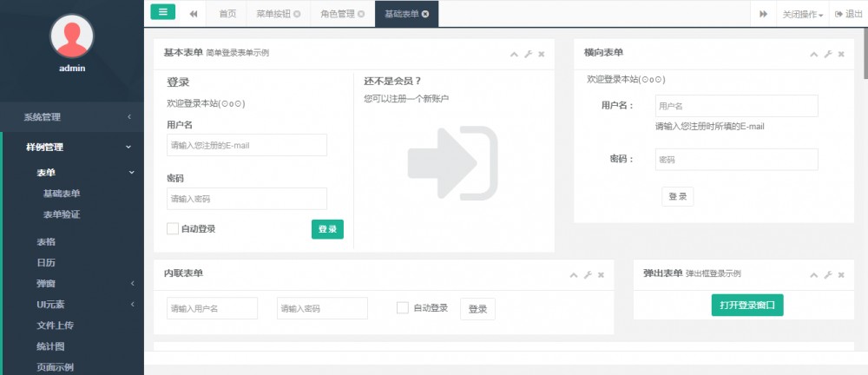This screenshot has height=375, width=868.
Task: Open the 关闭操作 dropdown
Action: [803, 14]
